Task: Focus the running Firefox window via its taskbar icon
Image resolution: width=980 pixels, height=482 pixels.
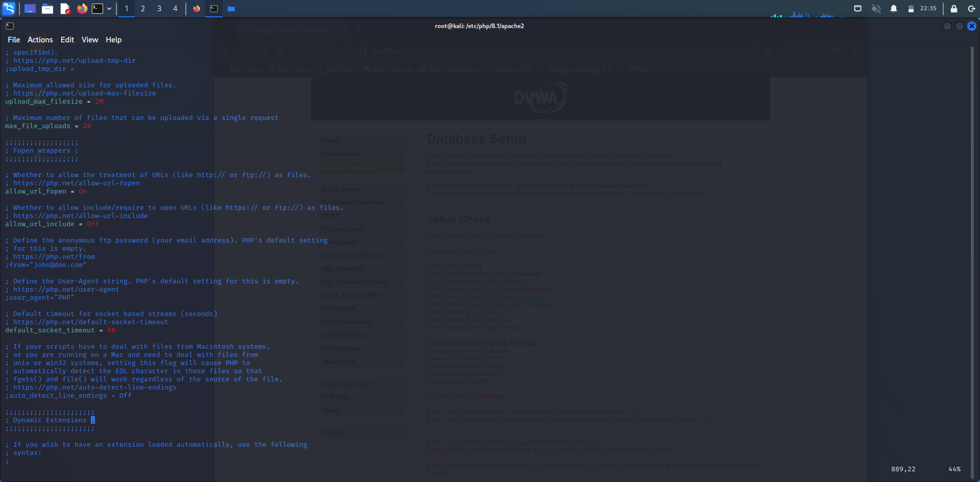Action: point(197,9)
